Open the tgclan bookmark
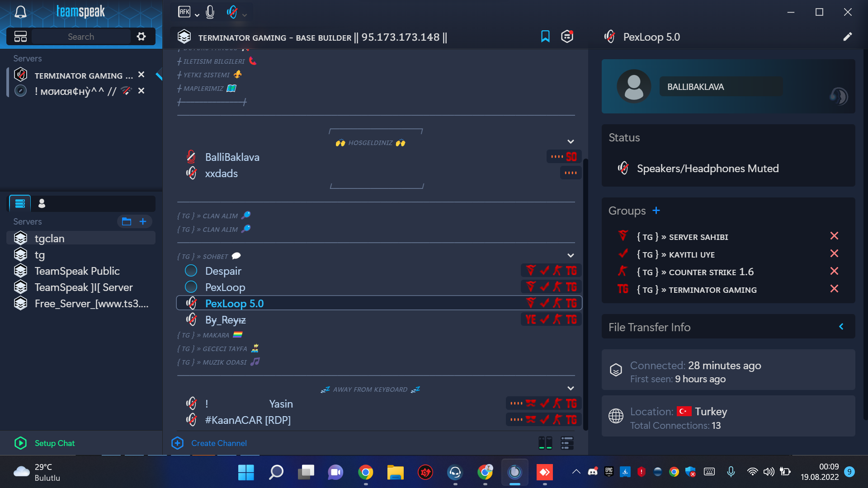This screenshot has height=488, width=868. point(81,238)
